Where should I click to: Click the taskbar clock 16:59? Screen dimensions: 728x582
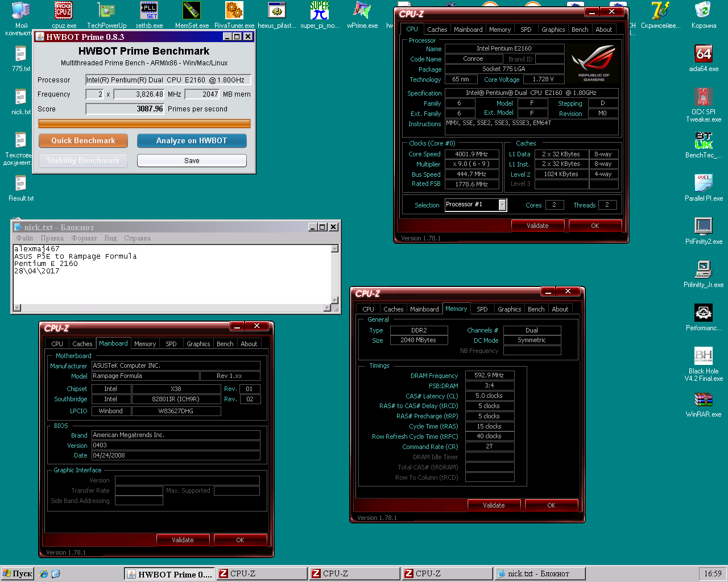click(x=713, y=574)
